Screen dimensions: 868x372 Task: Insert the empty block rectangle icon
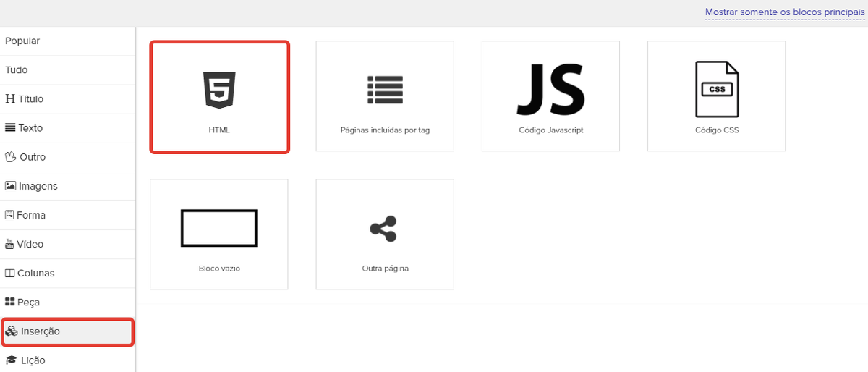pyautogui.click(x=218, y=228)
